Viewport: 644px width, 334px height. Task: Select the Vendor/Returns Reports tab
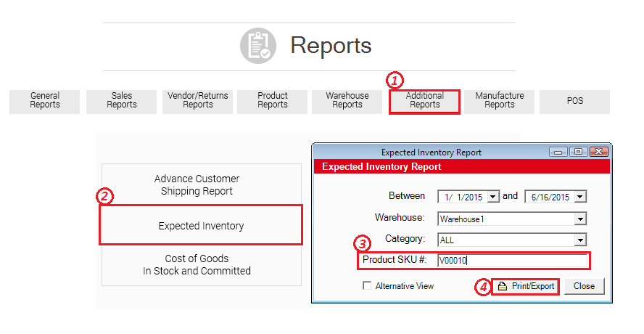coord(198,101)
